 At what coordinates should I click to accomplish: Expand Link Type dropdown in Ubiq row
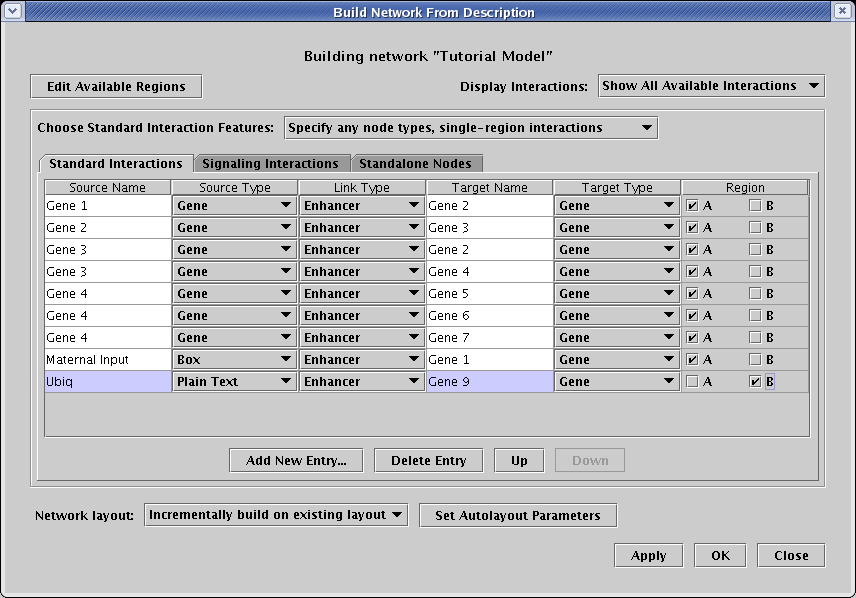coord(361,381)
